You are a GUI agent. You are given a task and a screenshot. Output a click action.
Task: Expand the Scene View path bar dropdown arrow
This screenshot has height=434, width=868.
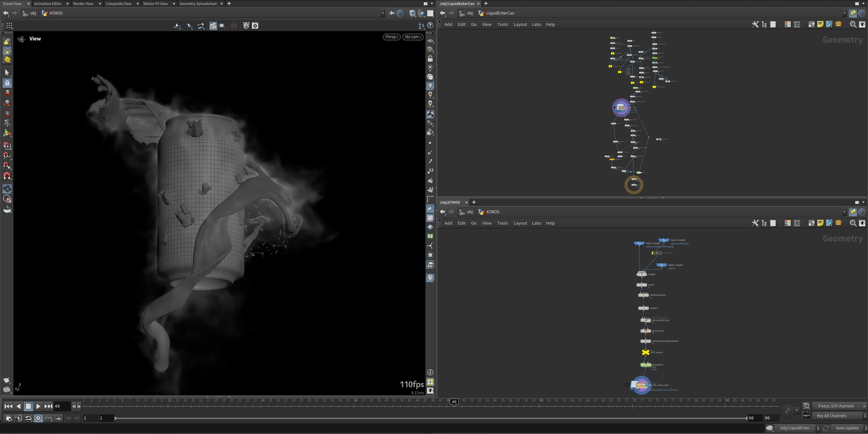coord(383,13)
